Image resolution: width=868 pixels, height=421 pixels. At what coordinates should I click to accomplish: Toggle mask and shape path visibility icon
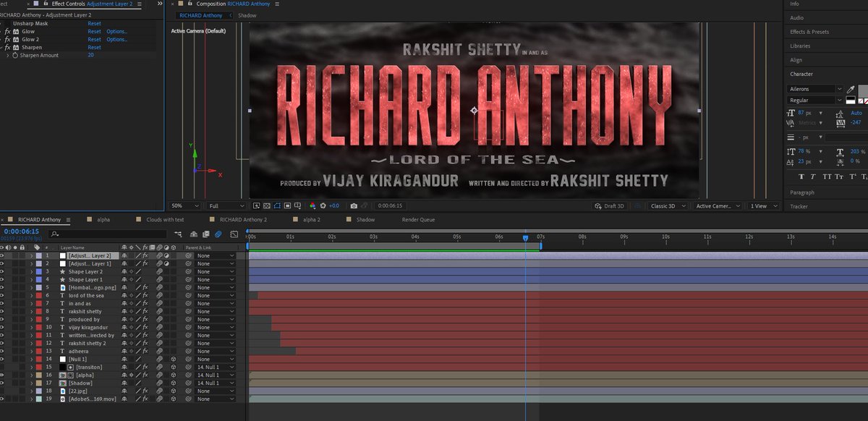pos(277,206)
